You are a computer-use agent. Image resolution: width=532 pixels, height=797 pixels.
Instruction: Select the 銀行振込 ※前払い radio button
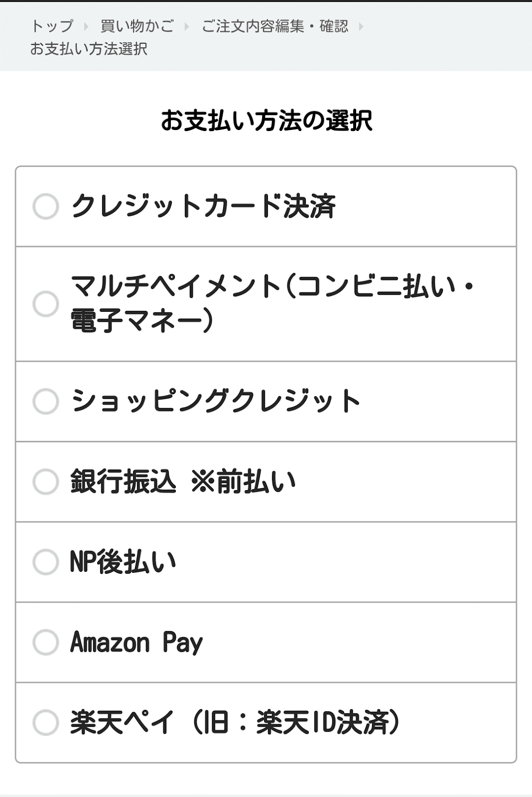coord(46,482)
